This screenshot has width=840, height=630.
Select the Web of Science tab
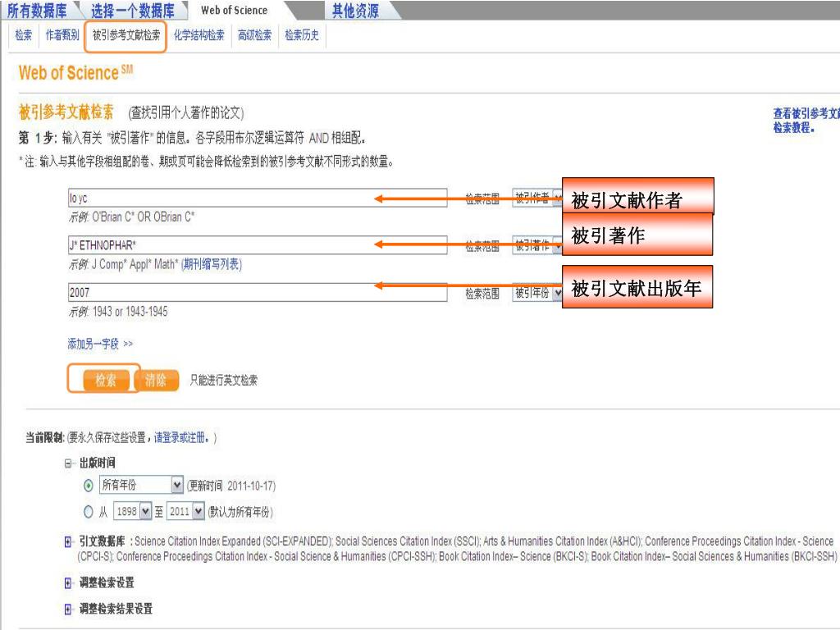pyautogui.click(x=234, y=10)
